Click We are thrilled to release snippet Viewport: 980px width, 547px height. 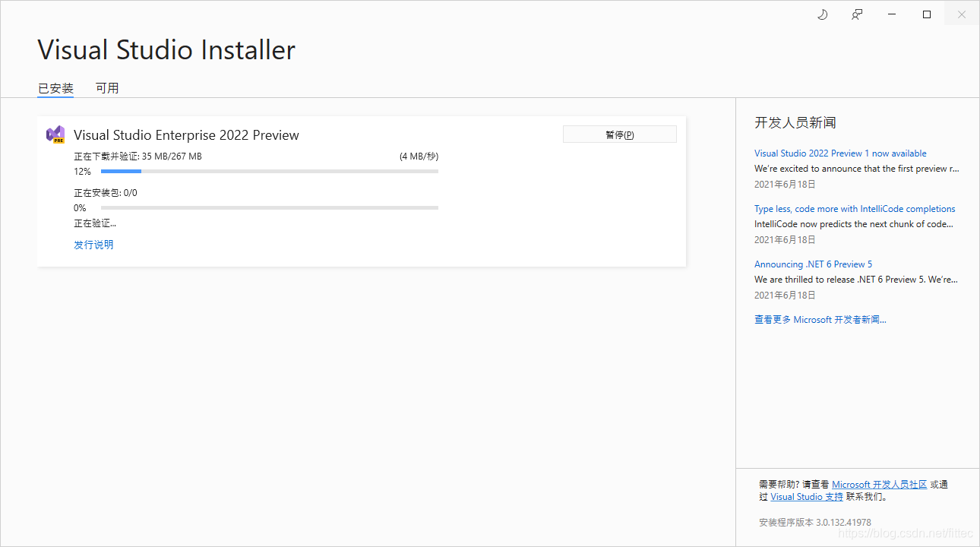856,280
